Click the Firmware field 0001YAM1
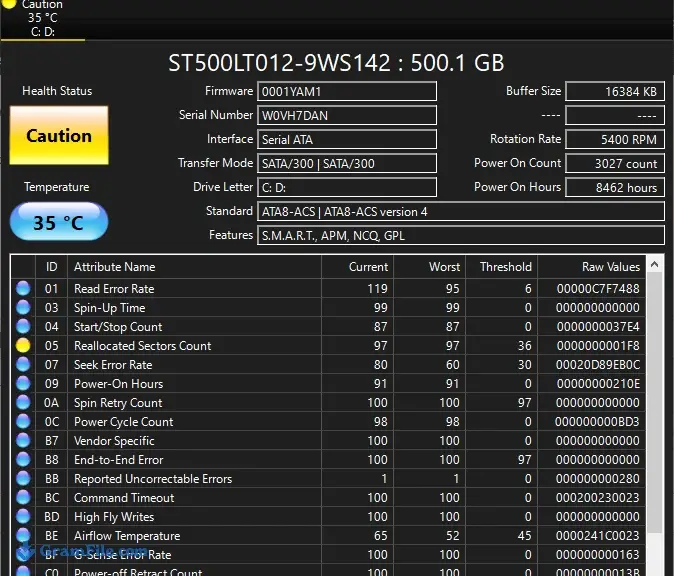 click(347, 92)
